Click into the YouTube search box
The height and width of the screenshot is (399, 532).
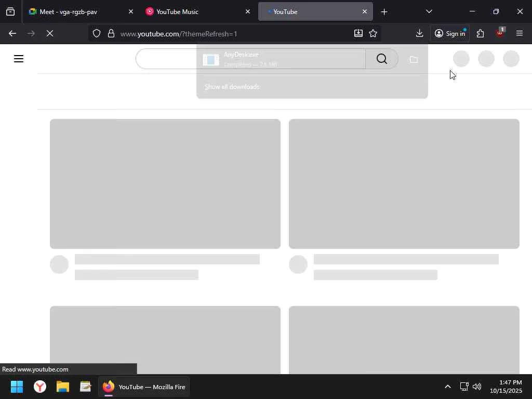pyautogui.click(x=250, y=59)
